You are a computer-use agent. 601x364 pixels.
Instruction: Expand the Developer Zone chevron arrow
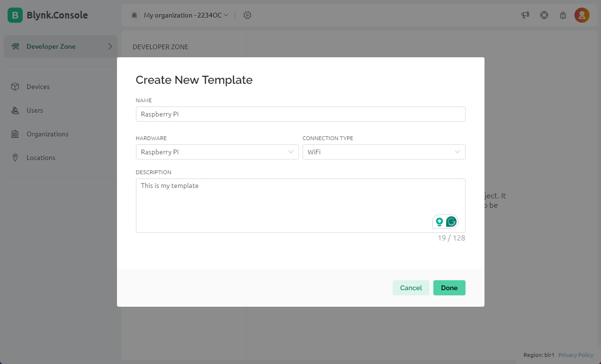coord(110,46)
